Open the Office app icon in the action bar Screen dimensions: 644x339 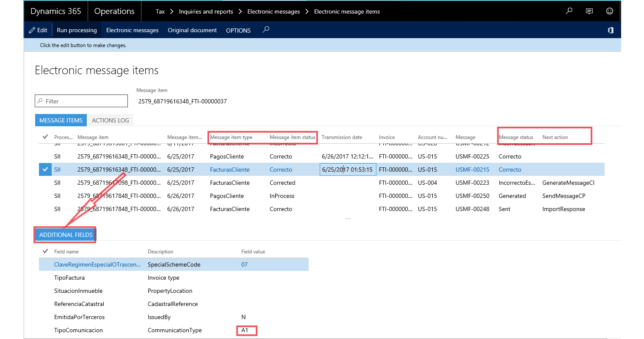point(611,30)
